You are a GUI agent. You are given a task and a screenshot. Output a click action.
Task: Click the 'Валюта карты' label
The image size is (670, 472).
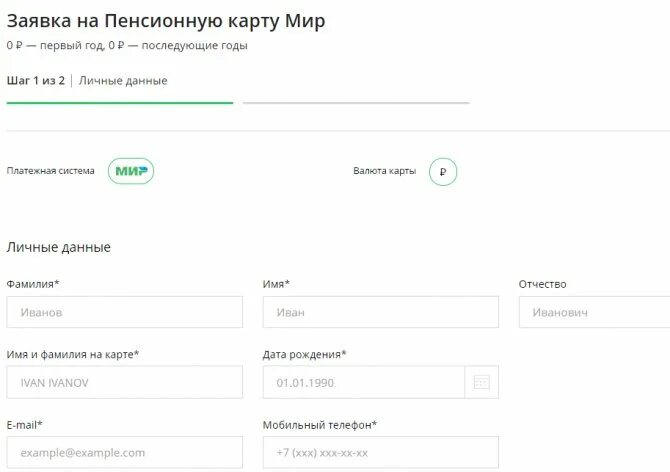coord(384,171)
